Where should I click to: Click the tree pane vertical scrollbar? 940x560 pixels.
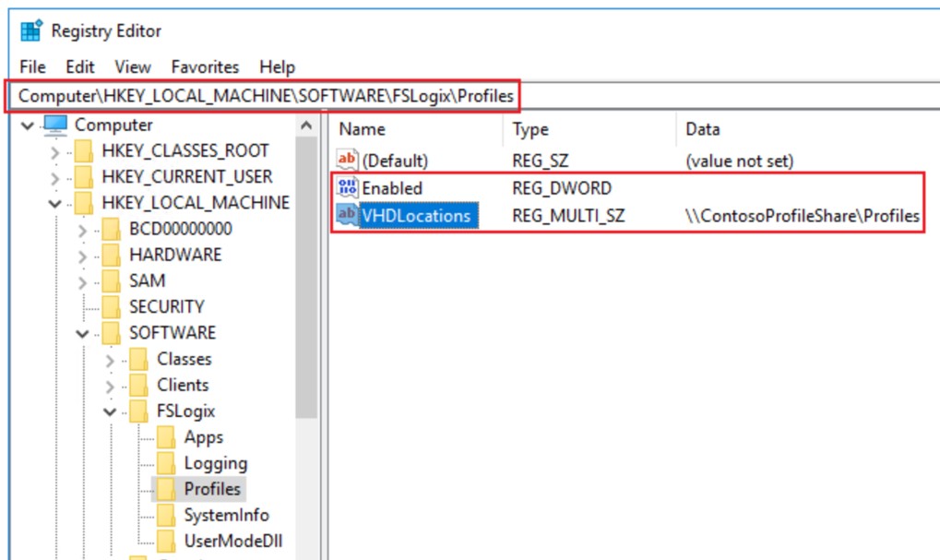pos(306,277)
